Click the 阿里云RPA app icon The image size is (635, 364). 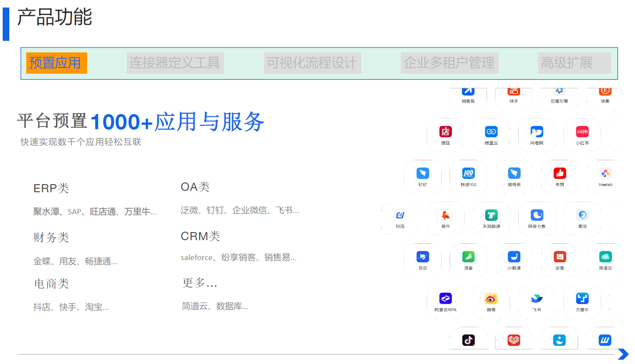[x=445, y=298]
